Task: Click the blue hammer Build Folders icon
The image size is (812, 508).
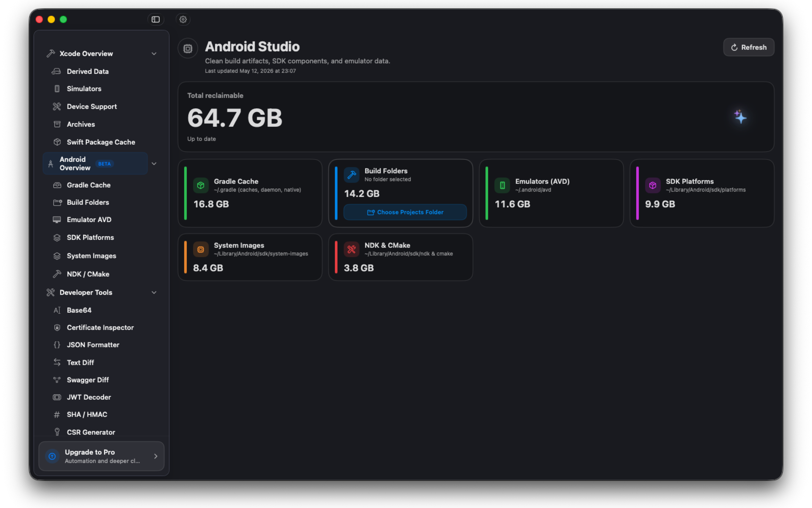Action: click(351, 175)
